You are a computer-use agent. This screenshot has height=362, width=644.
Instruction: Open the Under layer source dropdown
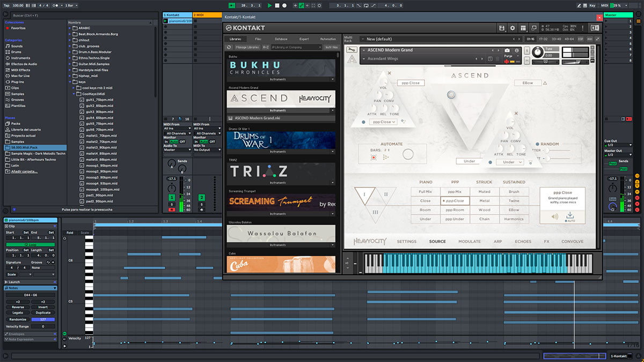511,162
